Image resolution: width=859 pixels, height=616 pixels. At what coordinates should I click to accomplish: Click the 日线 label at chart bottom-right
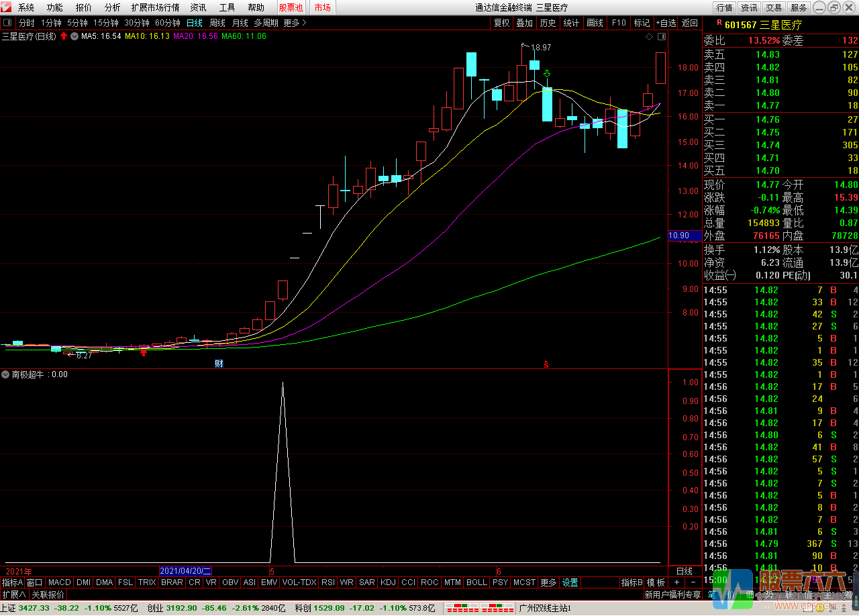point(684,571)
